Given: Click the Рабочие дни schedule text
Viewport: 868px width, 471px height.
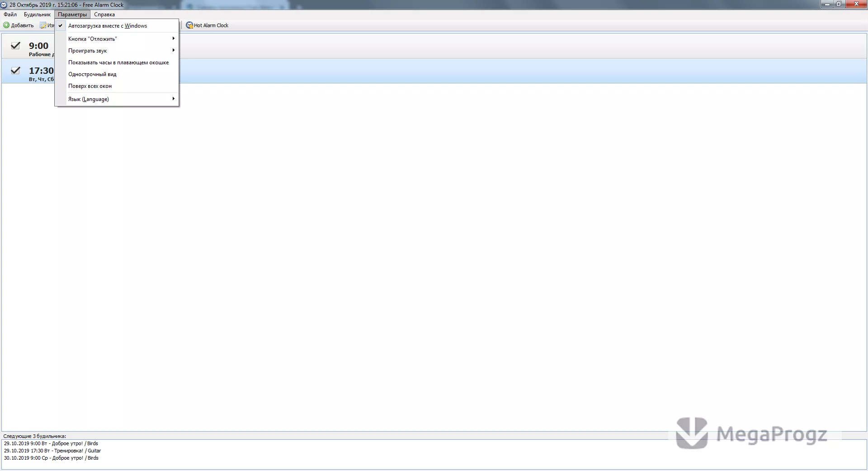Looking at the screenshot, I should point(41,54).
